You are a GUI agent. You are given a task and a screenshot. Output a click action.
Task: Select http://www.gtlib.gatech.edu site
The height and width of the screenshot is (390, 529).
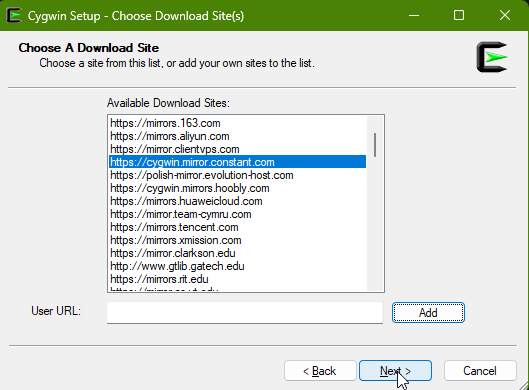click(238, 266)
